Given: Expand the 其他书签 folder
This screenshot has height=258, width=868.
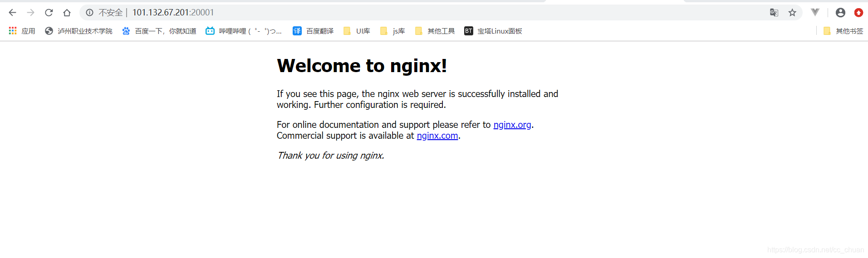Looking at the screenshot, I should point(843,31).
